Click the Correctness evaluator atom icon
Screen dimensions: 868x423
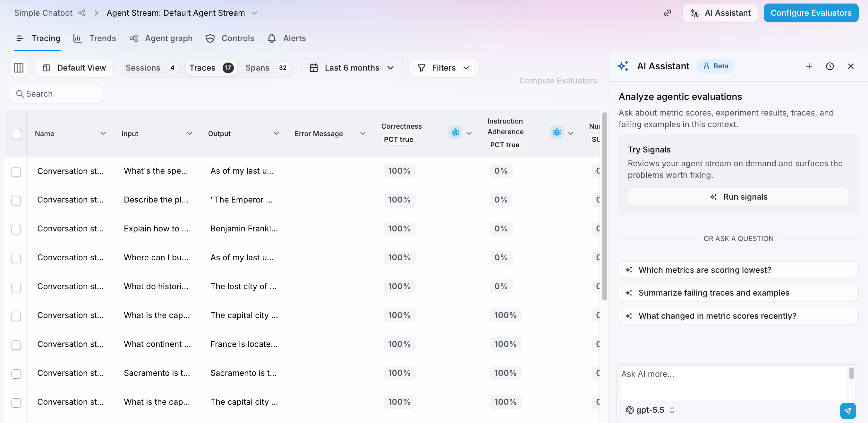tap(455, 133)
